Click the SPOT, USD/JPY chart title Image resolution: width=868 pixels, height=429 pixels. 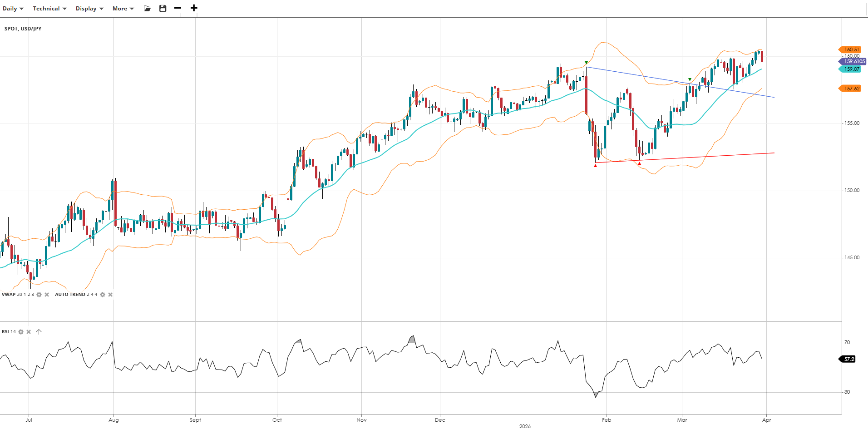pyautogui.click(x=23, y=29)
